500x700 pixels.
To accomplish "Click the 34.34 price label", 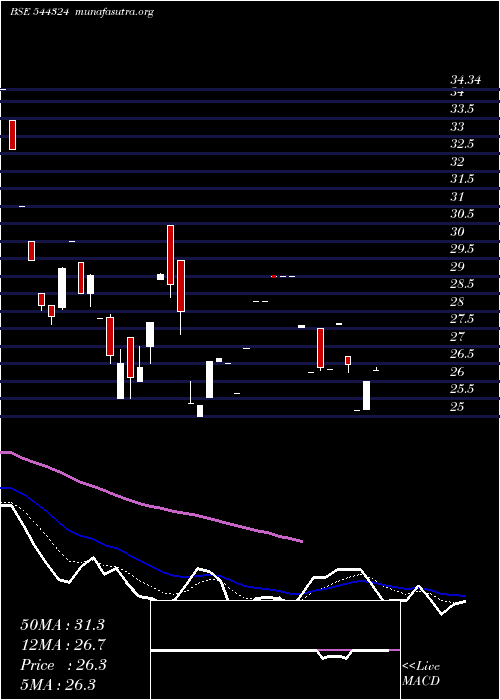I will [466, 80].
